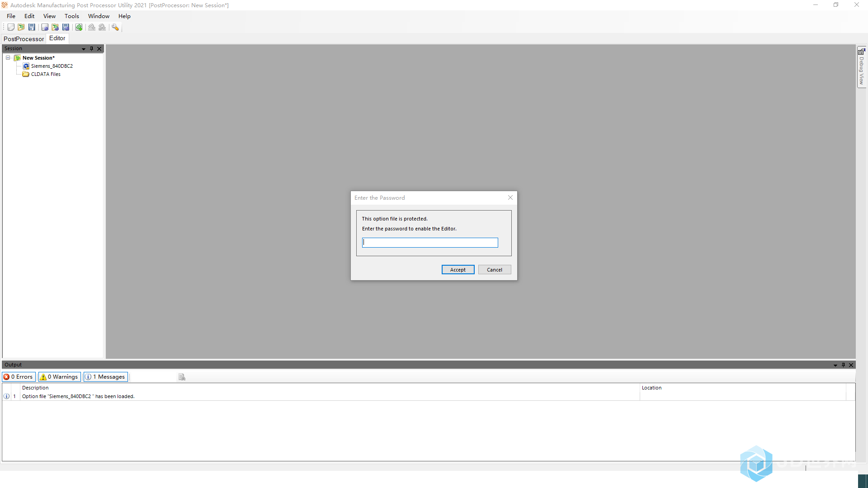Image resolution: width=868 pixels, height=488 pixels.
Task: Open the Session panel dropdown arrow
Action: point(84,49)
